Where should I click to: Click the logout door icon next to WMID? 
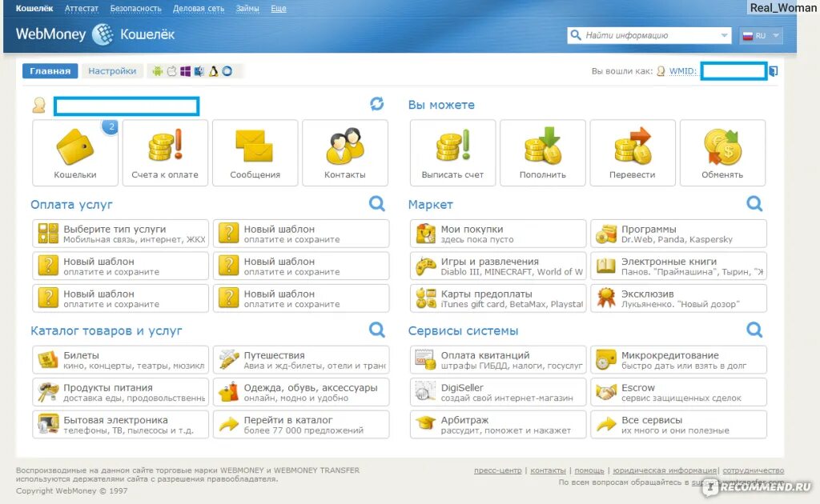pyautogui.click(x=774, y=71)
